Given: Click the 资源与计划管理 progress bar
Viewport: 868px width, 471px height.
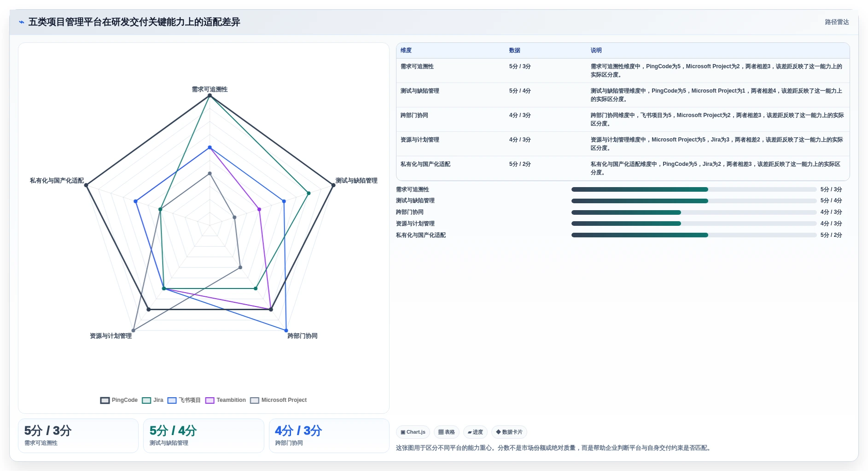Looking at the screenshot, I should pos(694,224).
